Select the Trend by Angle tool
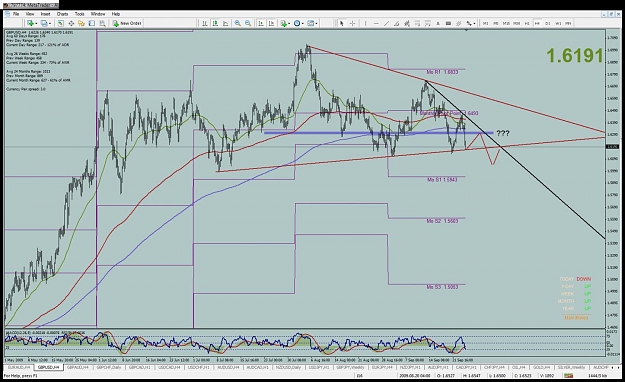 pyautogui.click(x=397, y=24)
